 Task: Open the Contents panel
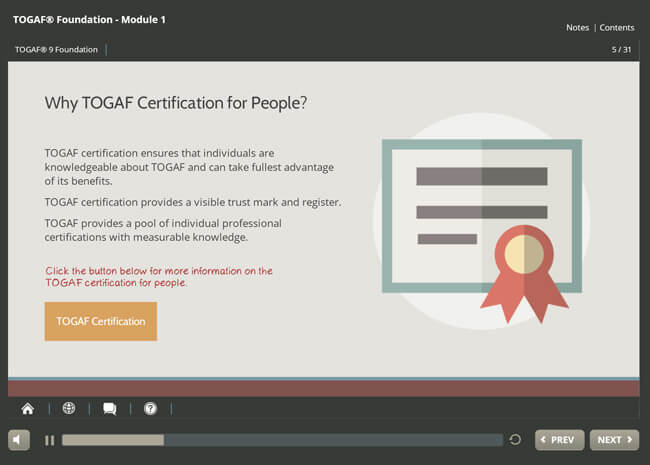(x=617, y=27)
